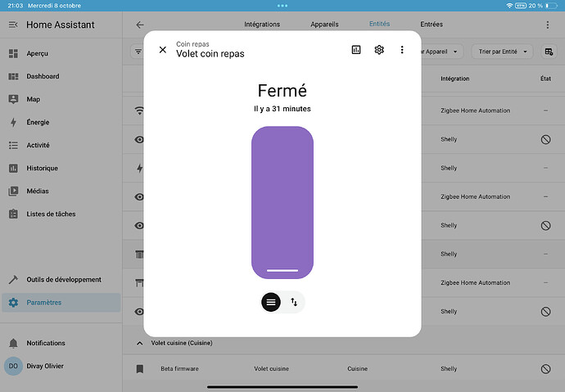Open Activité in sidebar
Viewport: 565px width, 392px height.
[x=61, y=146]
